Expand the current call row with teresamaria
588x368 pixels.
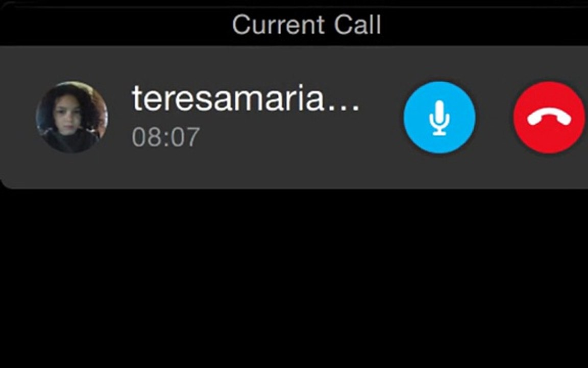pos(294,117)
